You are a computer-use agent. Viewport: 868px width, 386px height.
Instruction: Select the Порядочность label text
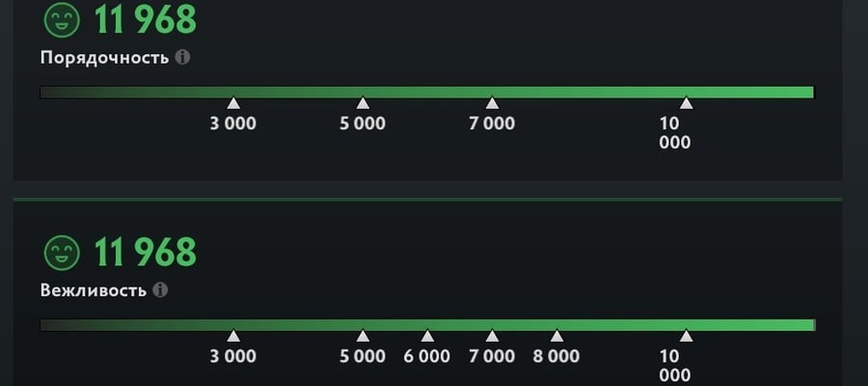coord(104,58)
